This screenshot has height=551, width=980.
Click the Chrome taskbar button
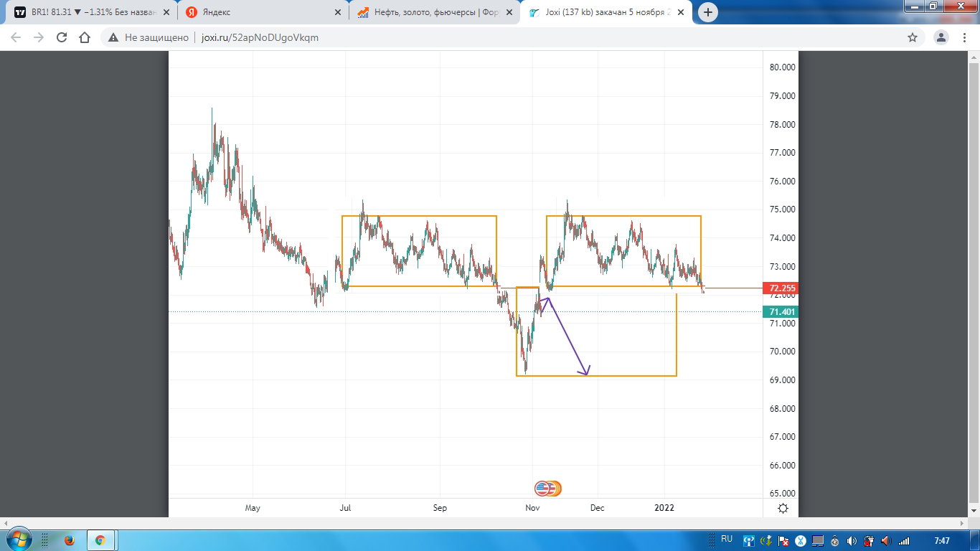point(100,540)
